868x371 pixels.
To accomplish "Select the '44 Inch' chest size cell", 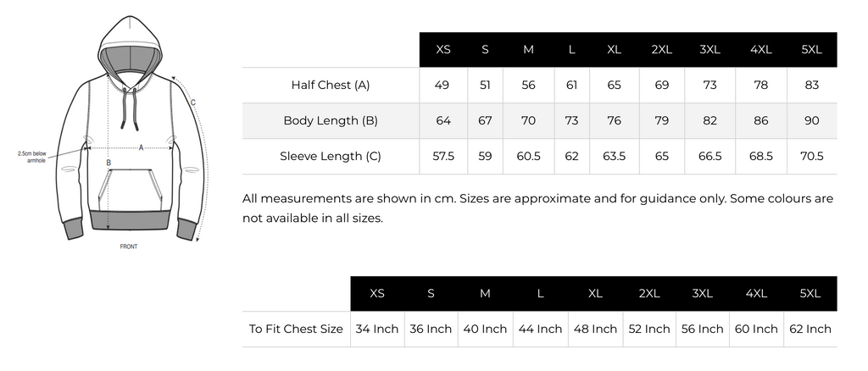I will click(x=538, y=329).
